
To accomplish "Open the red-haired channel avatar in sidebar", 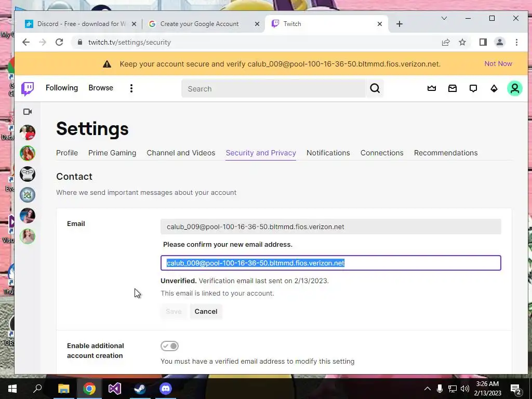I will pyautogui.click(x=28, y=153).
